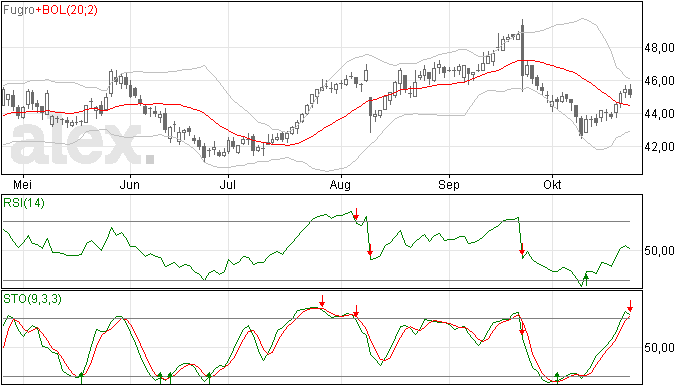Click the 42,00 price axis value
The image size is (690, 387).
[x=659, y=147]
